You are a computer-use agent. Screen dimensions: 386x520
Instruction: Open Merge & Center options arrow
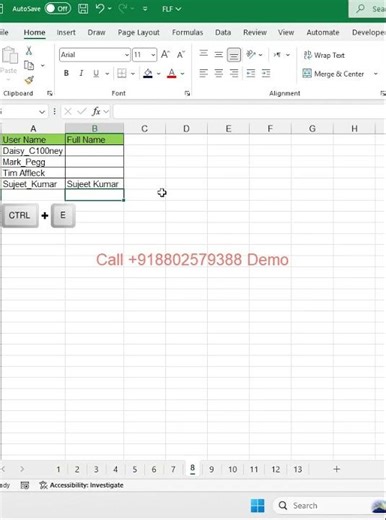pos(376,74)
